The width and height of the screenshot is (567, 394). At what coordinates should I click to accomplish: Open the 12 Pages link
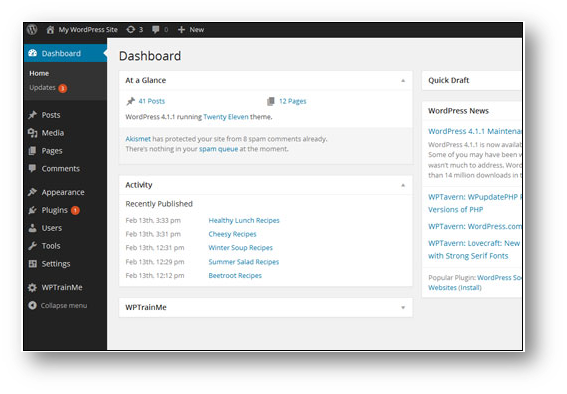(293, 101)
